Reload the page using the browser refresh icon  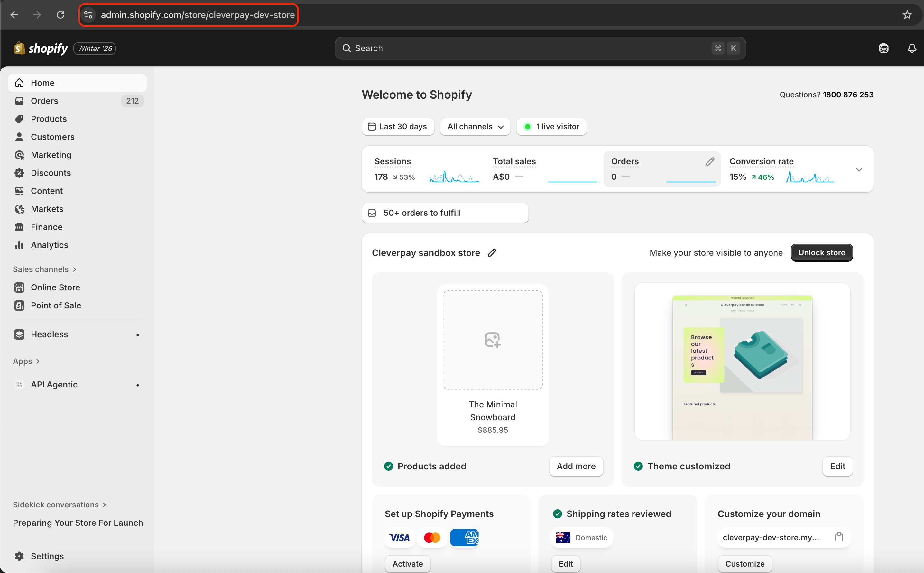pyautogui.click(x=60, y=15)
